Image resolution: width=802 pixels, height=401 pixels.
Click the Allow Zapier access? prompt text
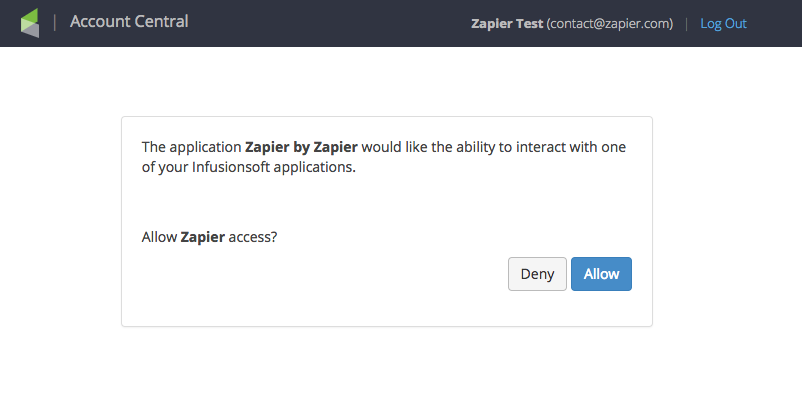(x=209, y=237)
